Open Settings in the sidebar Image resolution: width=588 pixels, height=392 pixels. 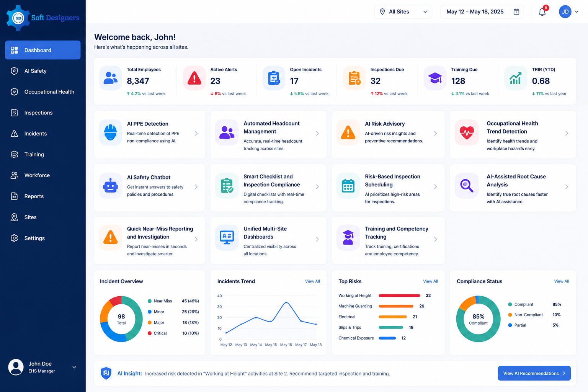[x=43, y=238]
